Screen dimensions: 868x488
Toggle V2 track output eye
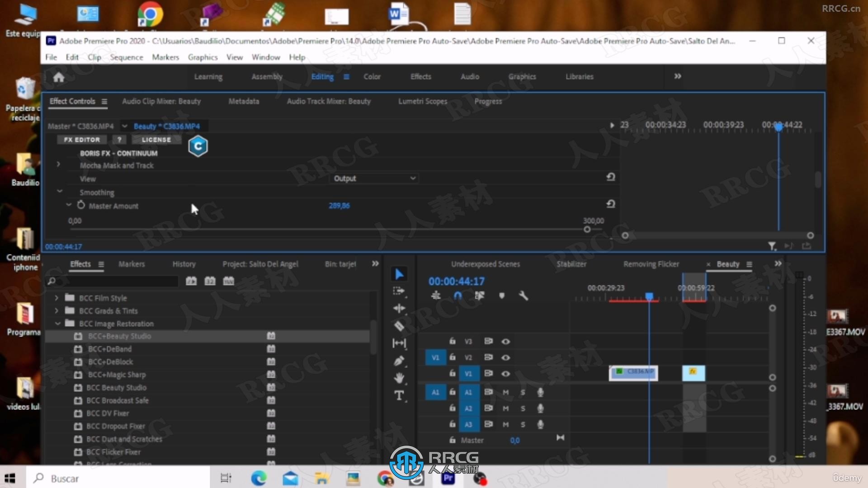tap(506, 357)
